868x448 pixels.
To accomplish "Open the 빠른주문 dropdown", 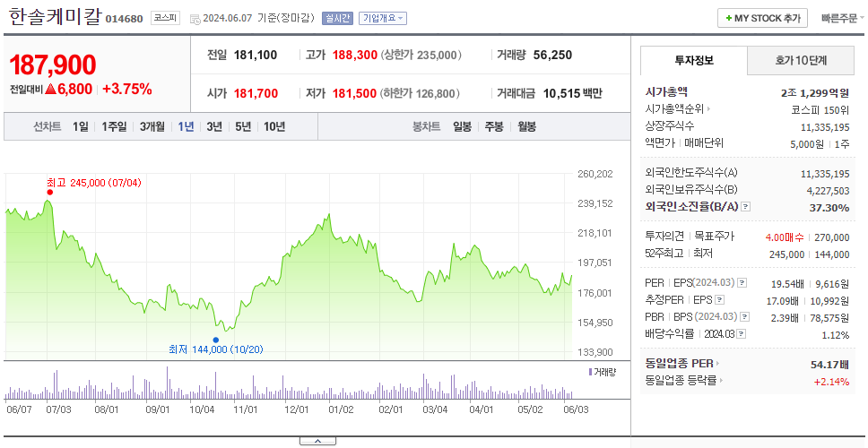I will click(843, 18).
